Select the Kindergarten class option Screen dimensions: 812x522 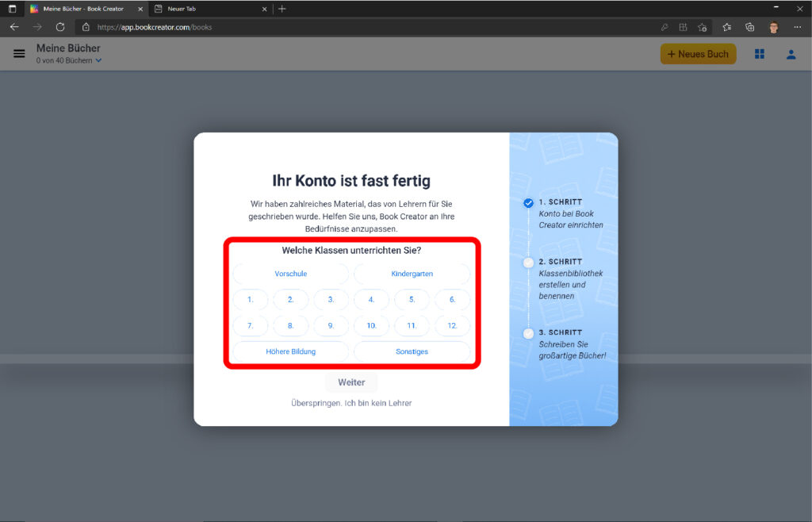(412, 274)
